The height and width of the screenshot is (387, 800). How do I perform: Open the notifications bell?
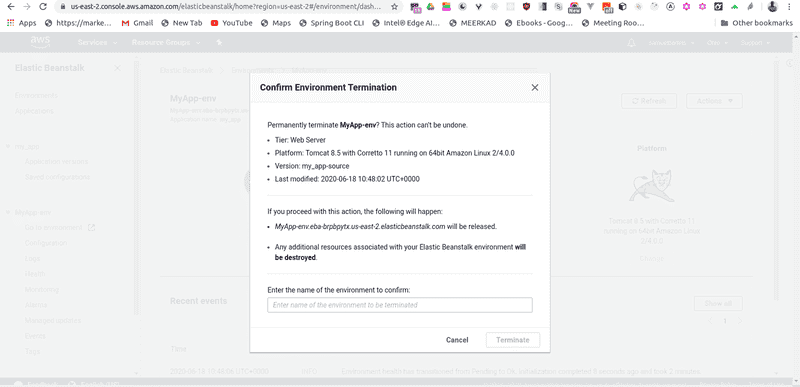pyautogui.click(x=631, y=43)
